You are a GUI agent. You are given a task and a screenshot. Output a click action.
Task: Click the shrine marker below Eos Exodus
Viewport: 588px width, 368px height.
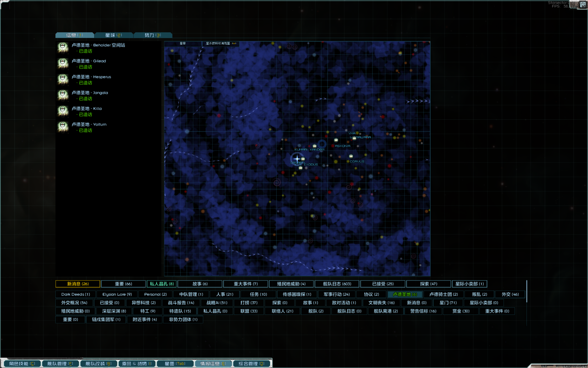pyautogui.click(x=301, y=168)
